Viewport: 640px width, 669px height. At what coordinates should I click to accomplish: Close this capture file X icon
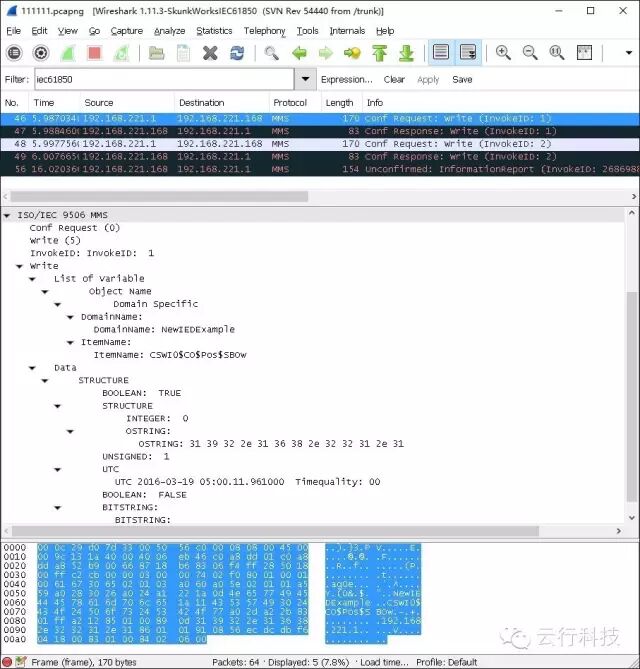click(210, 53)
